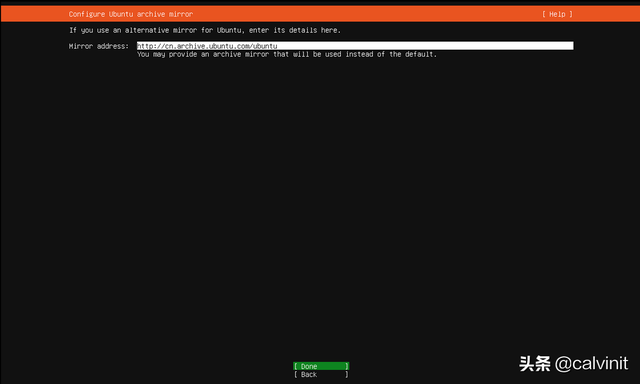Click the 'You may provide an archive mirror' hint

287,54
